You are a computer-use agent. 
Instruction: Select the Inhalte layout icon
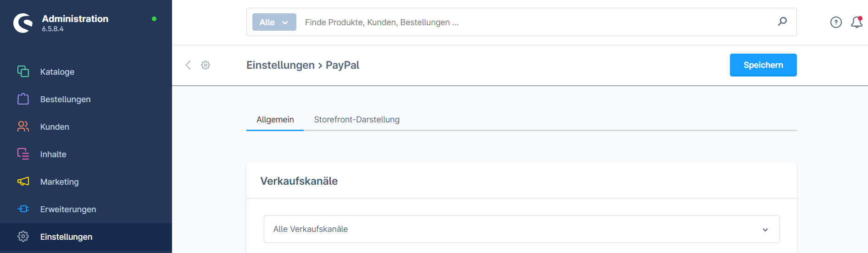(23, 154)
